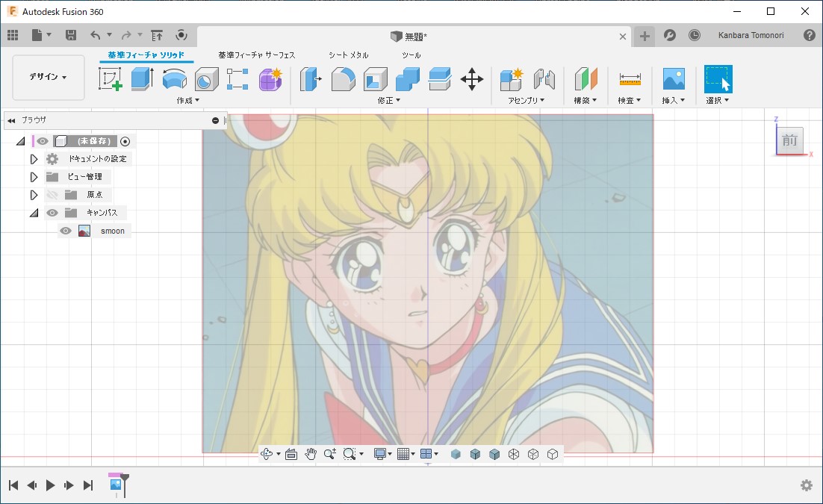
Task: Open the アセンブリ dropdown menu
Action: pos(526,100)
